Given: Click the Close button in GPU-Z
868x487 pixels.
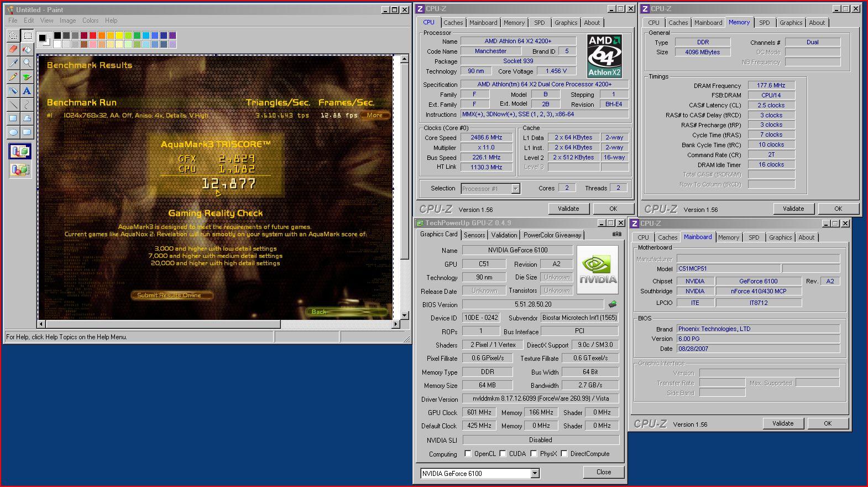Looking at the screenshot, I should pyautogui.click(x=604, y=472).
